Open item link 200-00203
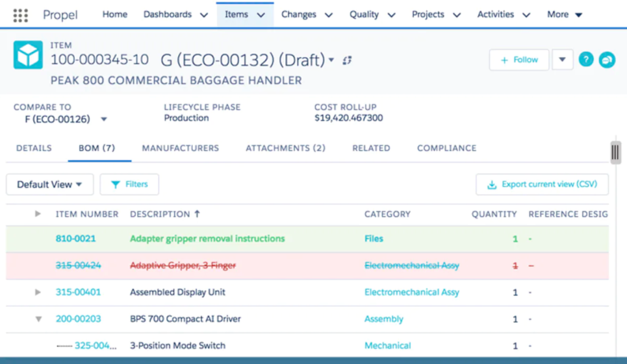The width and height of the screenshot is (627, 364). point(78,319)
